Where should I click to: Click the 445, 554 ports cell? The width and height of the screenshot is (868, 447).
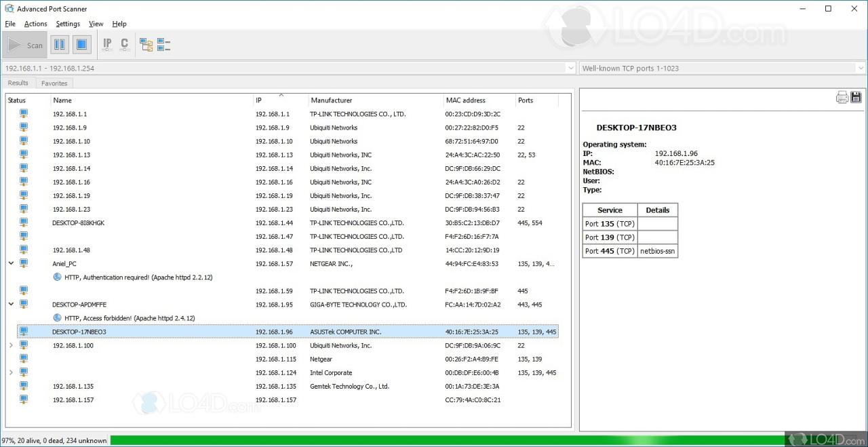click(x=530, y=222)
